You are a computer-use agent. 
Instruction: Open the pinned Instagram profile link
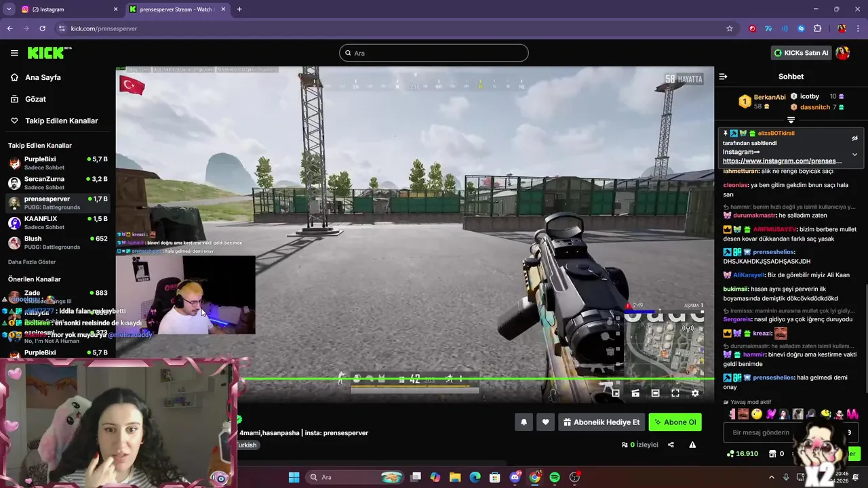pyautogui.click(x=782, y=161)
